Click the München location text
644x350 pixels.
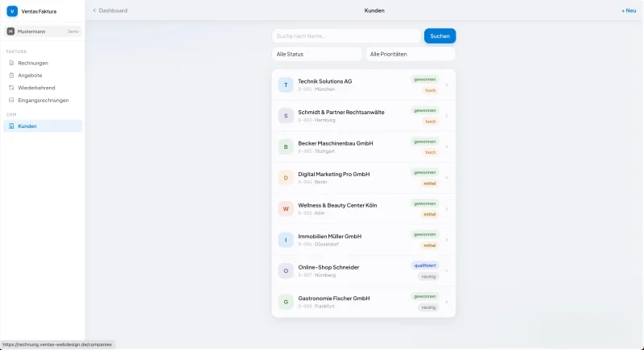(x=325, y=89)
